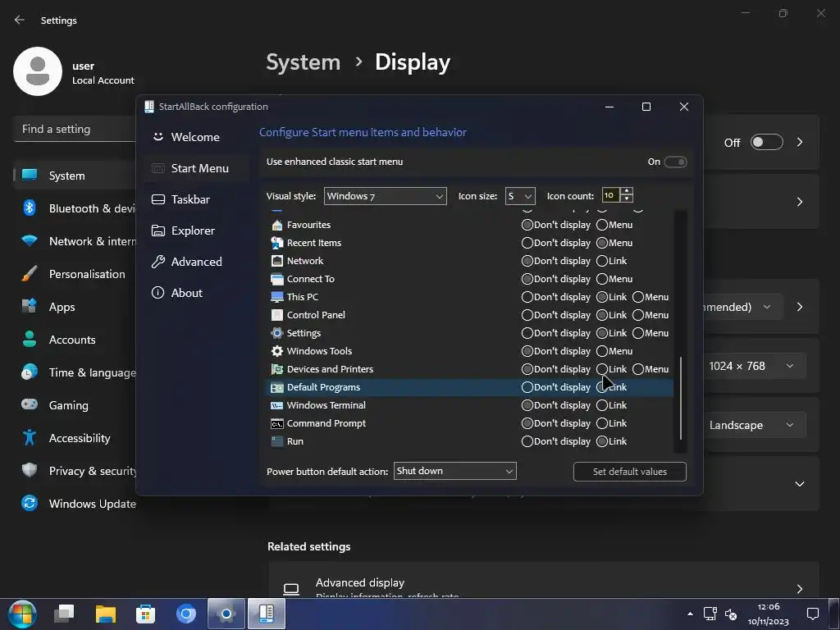The height and width of the screenshot is (630, 840).
Task: Click the taskbar clock and date
Action: tap(768, 614)
